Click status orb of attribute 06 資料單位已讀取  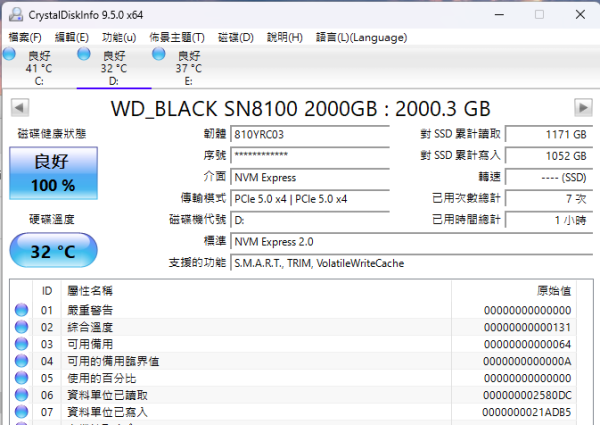21,395
